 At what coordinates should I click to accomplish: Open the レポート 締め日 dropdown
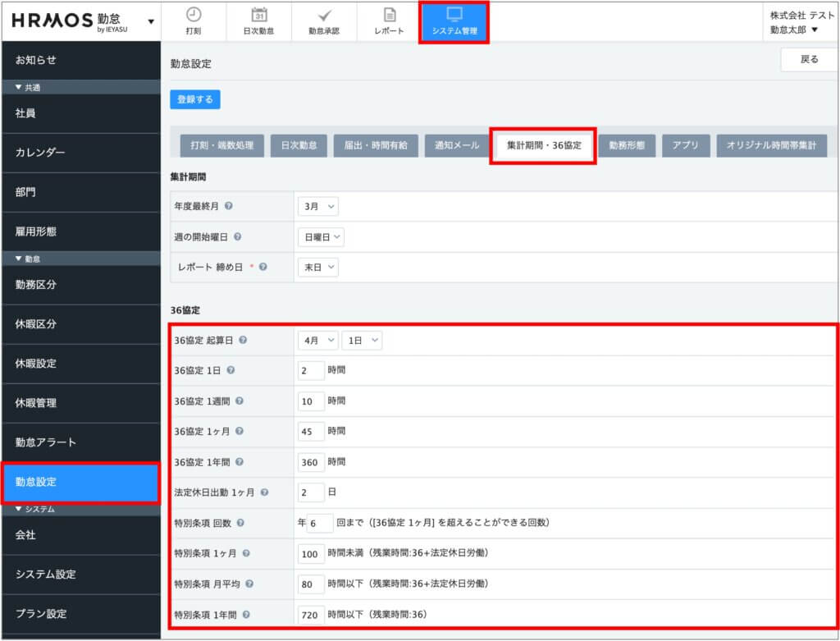click(318, 267)
